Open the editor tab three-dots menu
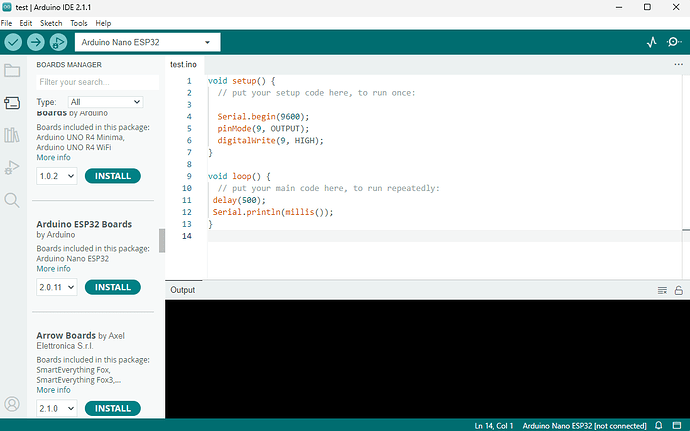The height and width of the screenshot is (431, 690). 679,64
